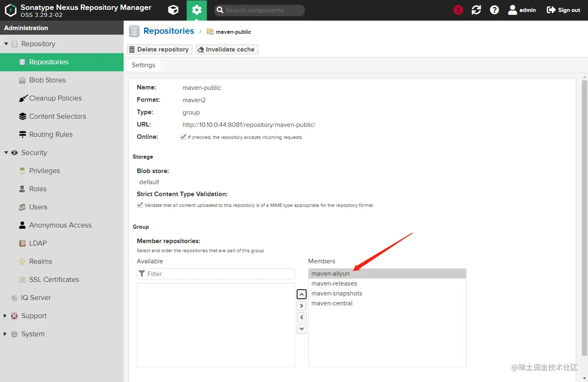The width and height of the screenshot is (588, 382).
Task: Open the admin user account
Action: click(522, 10)
